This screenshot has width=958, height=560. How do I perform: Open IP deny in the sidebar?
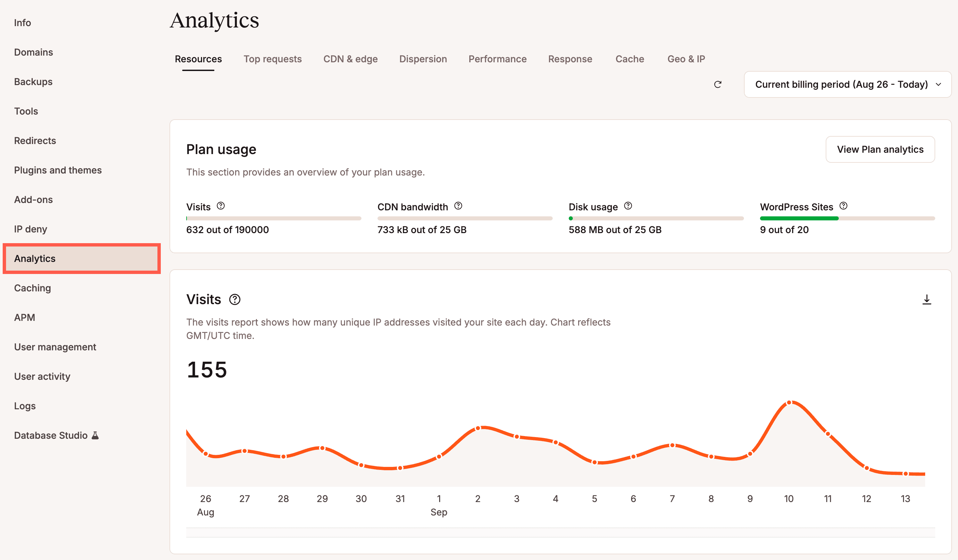point(30,229)
